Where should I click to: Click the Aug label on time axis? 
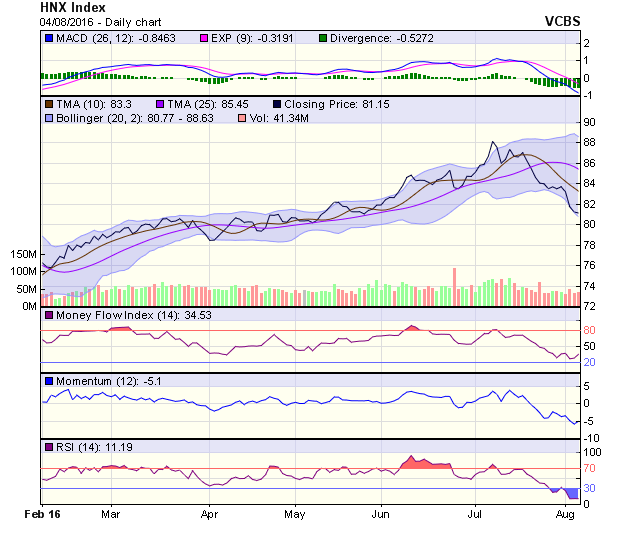pos(563,514)
